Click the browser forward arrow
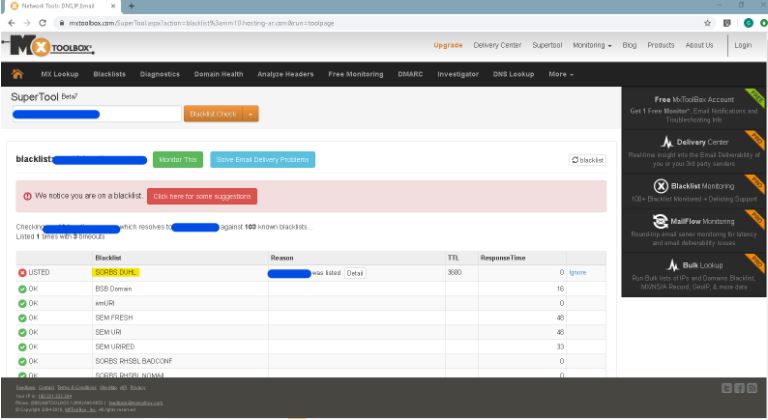 [27, 23]
